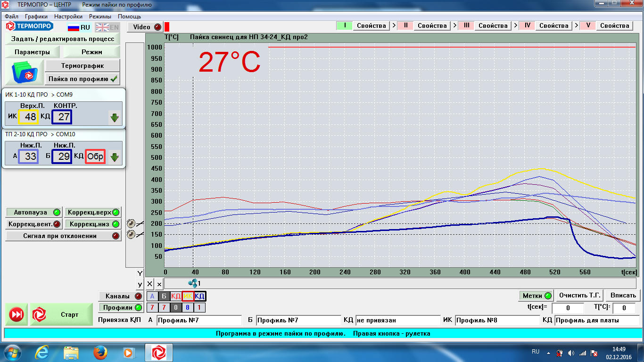
Task: Click the X axis zoom-in button
Action: pos(150,284)
